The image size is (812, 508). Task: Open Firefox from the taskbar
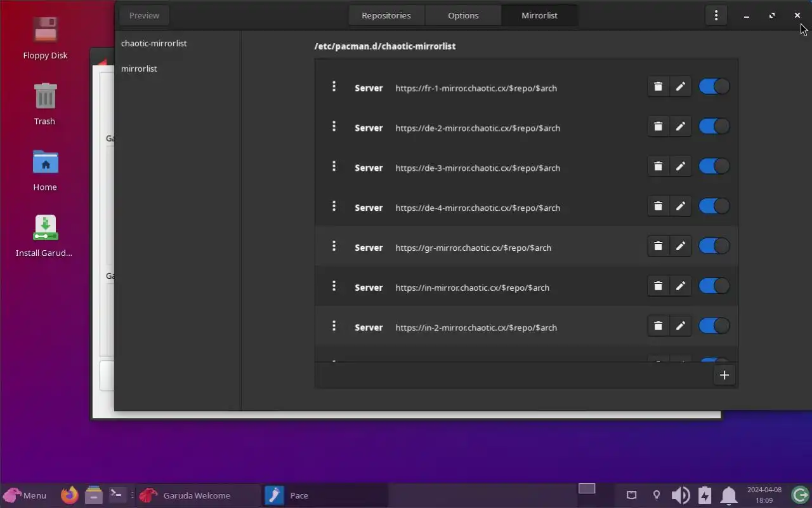tap(69, 495)
